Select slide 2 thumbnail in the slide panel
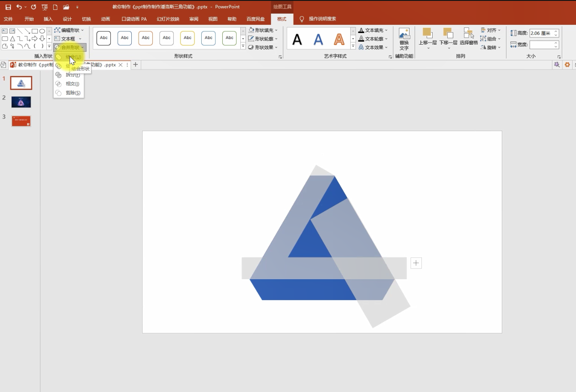The image size is (576, 392). coord(21,102)
